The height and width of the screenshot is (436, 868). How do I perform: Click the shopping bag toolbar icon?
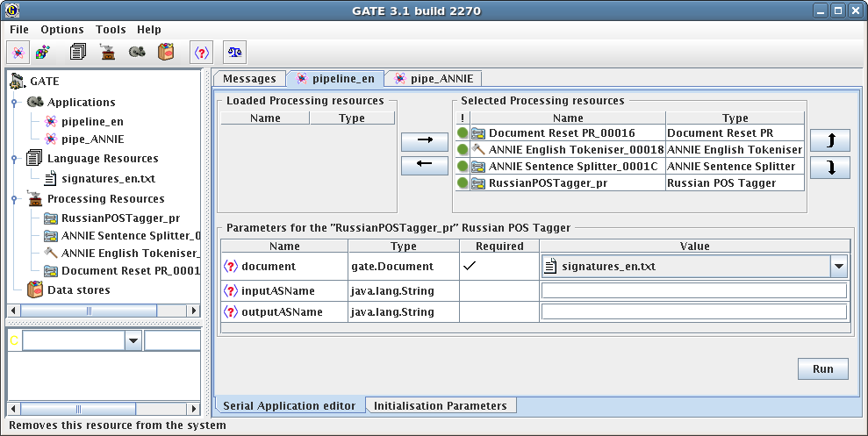tap(166, 52)
